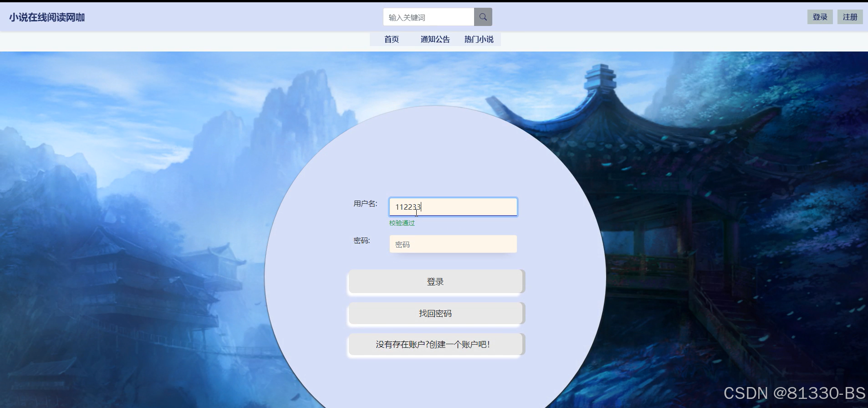Click the 用户名: label
The image size is (868, 408).
pyautogui.click(x=365, y=203)
